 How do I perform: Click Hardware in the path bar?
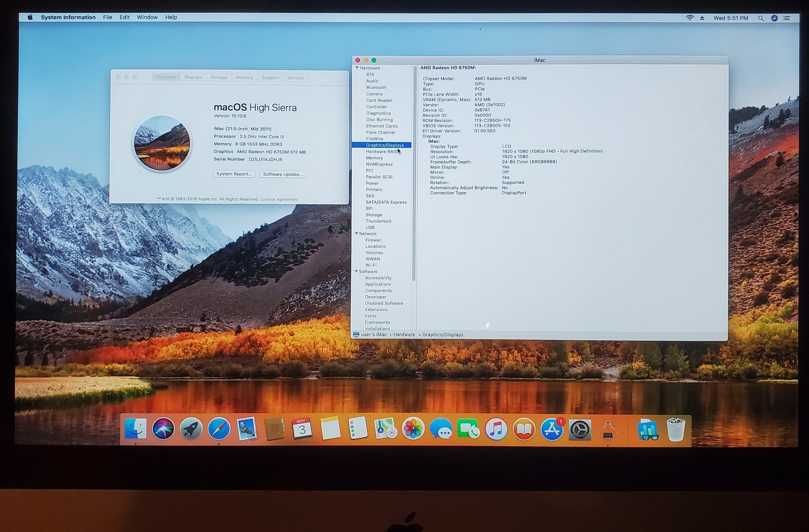[x=404, y=335]
